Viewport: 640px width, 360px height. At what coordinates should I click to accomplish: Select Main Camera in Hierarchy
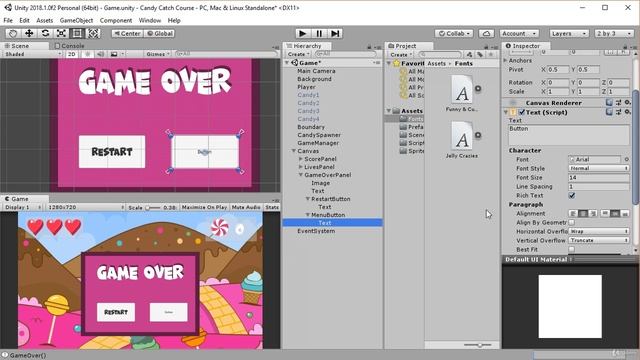[316, 71]
